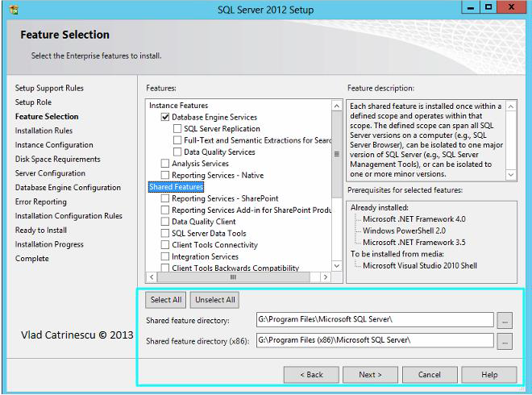
Task: Minimize the SQL Server 2012 Setup window
Action: click(471, 7)
